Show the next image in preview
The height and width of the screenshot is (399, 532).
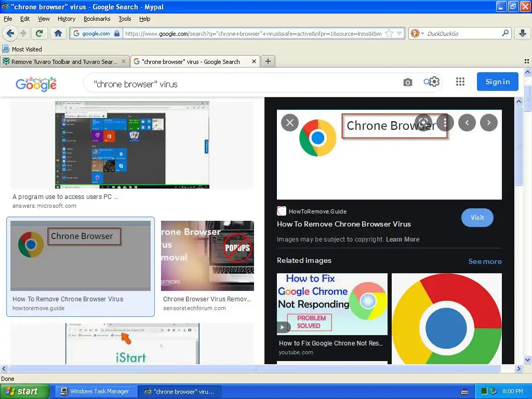click(488, 123)
